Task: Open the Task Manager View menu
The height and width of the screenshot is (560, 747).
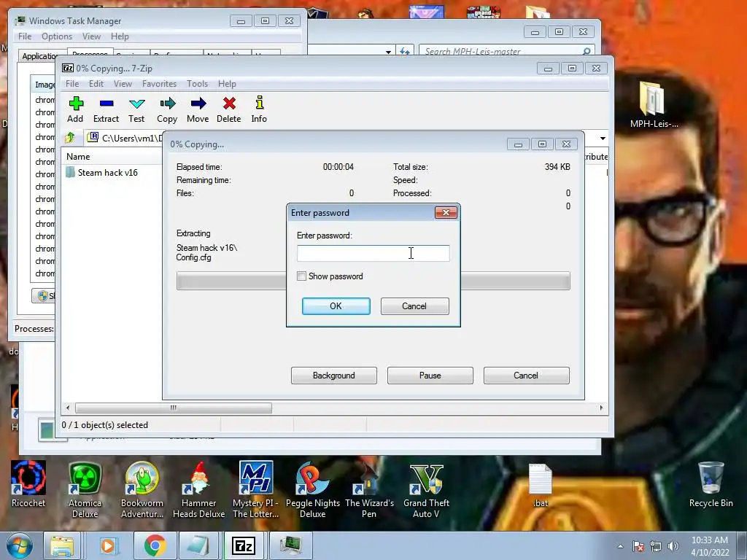Action: (x=91, y=36)
